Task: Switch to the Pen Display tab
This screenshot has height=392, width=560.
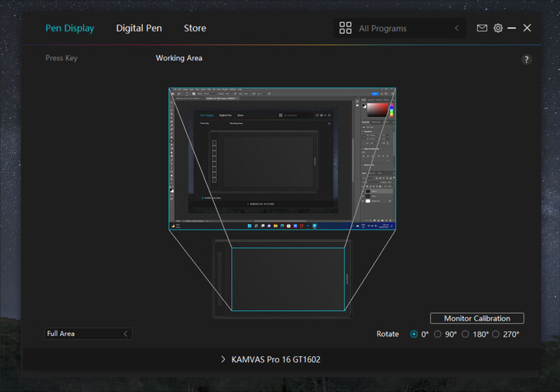Action: point(69,28)
